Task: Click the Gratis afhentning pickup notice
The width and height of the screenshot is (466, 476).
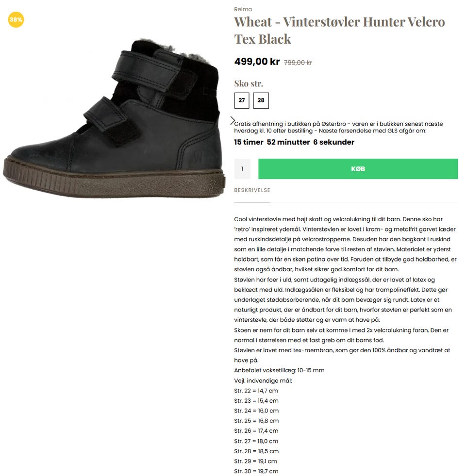Action: 338,127
